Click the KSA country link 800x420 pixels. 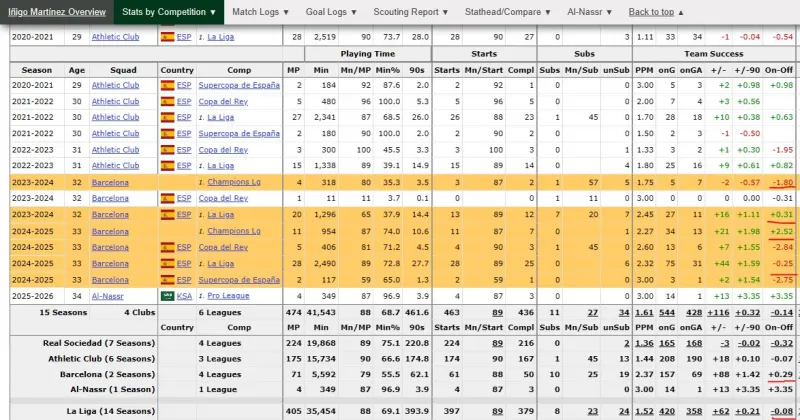click(x=184, y=296)
